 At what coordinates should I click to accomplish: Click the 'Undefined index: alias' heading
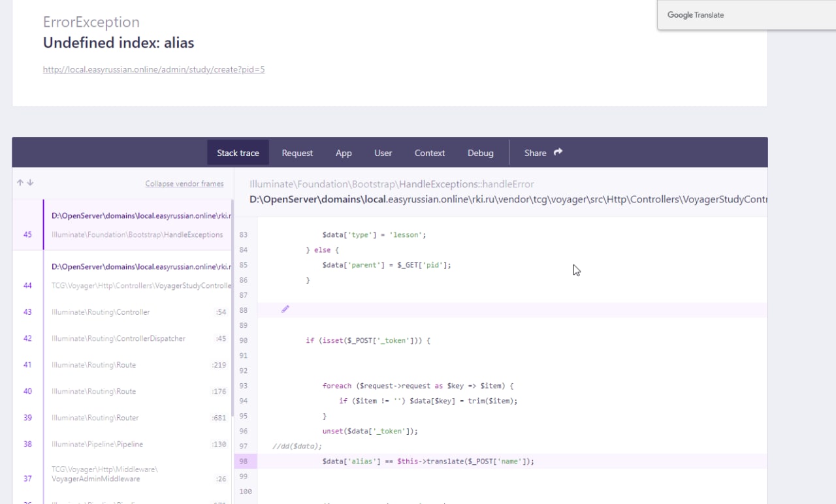point(118,43)
